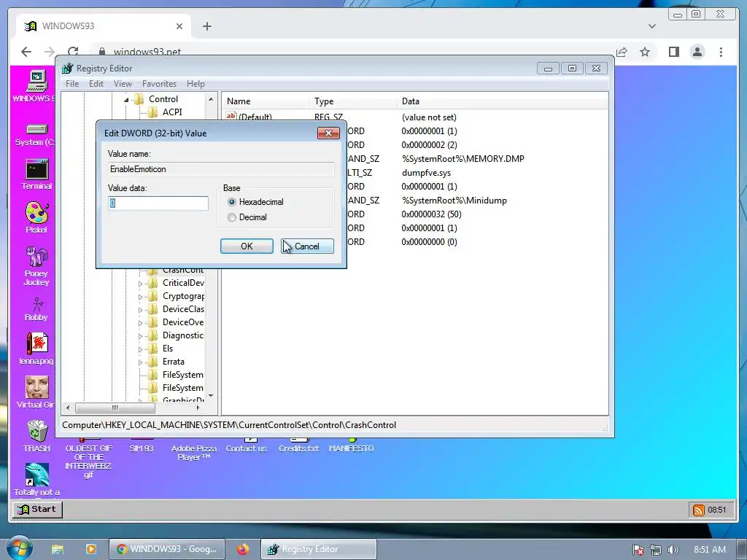Screen dimensions: 747x560
Task: Click the volume speaker tray icon
Action: click(673, 550)
